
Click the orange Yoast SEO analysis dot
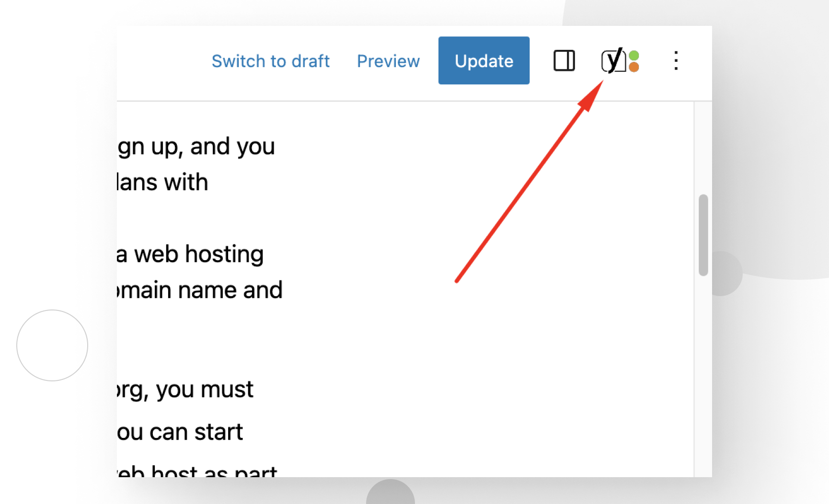coord(633,68)
